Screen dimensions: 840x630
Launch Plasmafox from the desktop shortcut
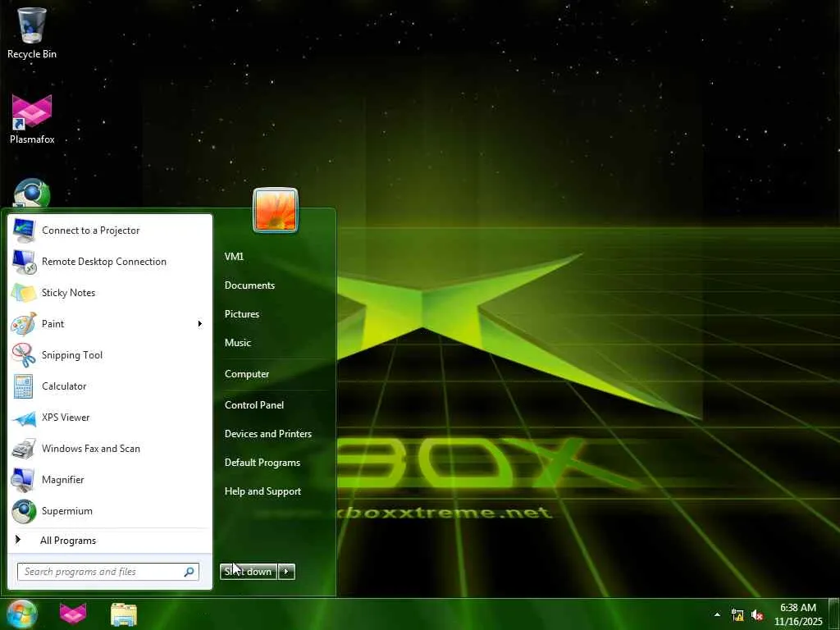pyautogui.click(x=32, y=119)
